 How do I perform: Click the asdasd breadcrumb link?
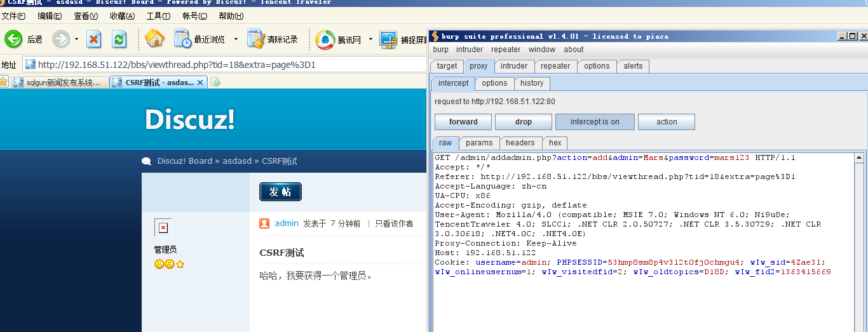(237, 161)
